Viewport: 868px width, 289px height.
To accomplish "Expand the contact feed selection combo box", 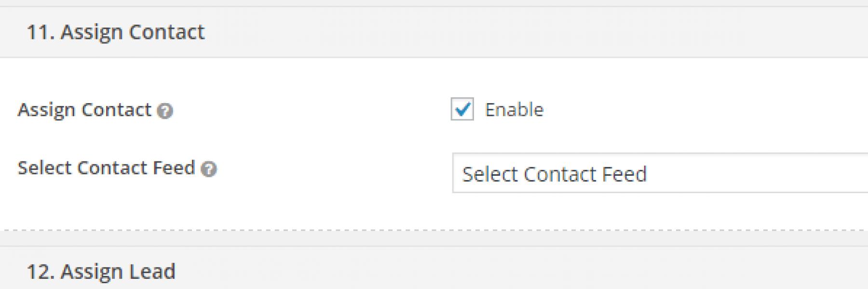I will point(627,174).
